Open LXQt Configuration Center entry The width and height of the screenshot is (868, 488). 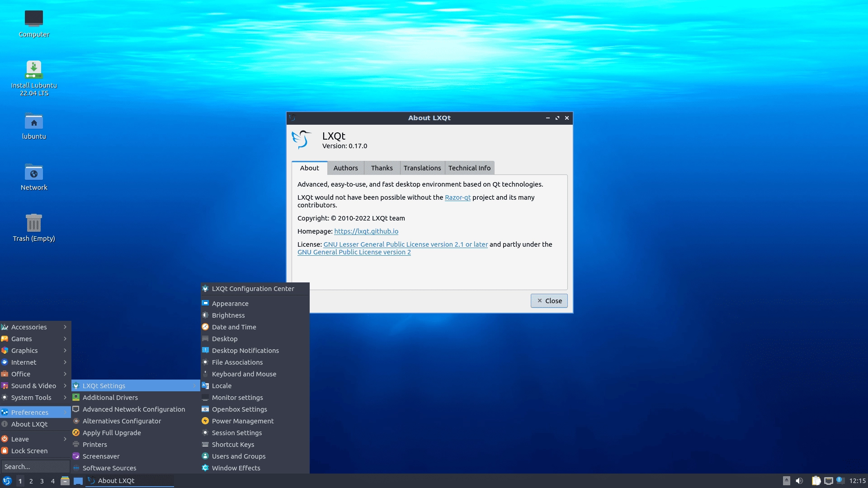[x=255, y=288]
